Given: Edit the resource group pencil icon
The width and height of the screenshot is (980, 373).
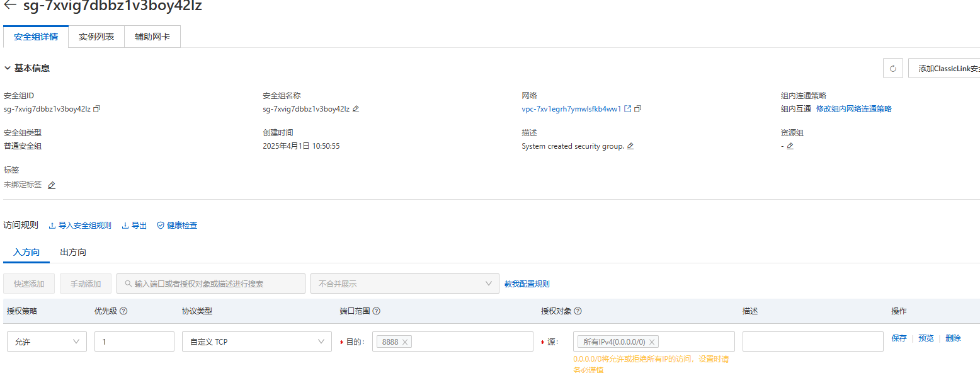Looking at the screenshot, I should coord(790,146).
